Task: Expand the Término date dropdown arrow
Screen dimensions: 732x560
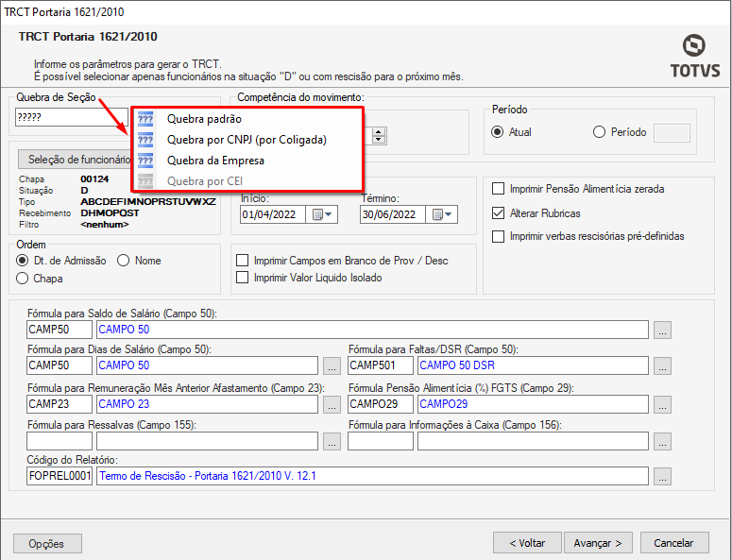Action: pos(449,214)
